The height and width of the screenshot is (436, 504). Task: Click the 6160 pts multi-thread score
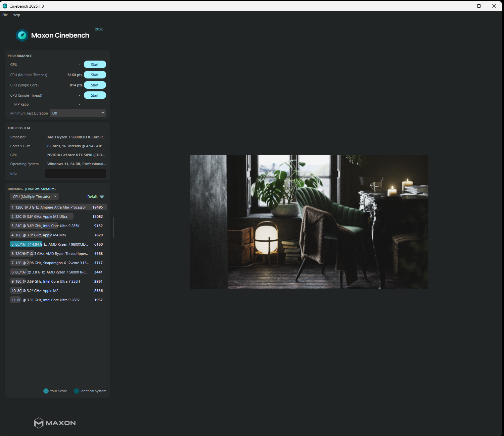[75, 75]
